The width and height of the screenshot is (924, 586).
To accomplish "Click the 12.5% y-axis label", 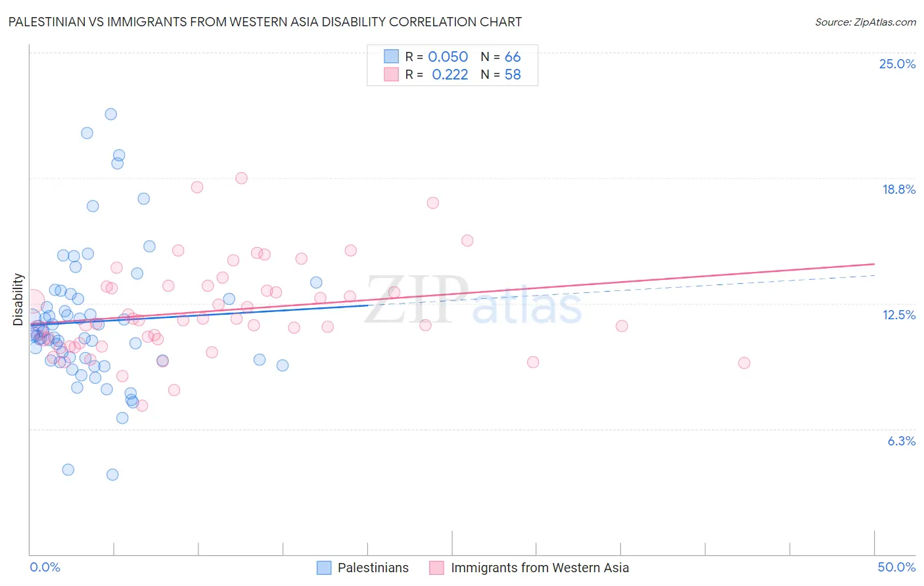I will click(899, 315).
